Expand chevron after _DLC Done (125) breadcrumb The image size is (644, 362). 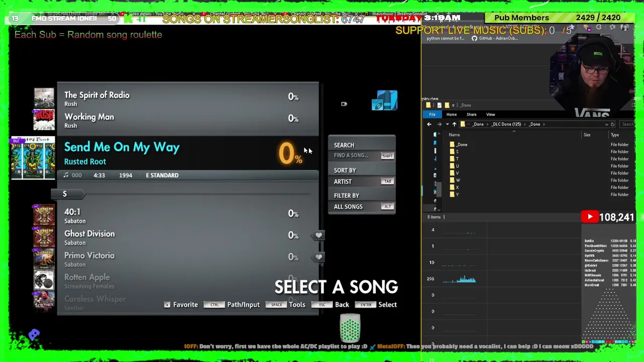click(x=524, y=124)
